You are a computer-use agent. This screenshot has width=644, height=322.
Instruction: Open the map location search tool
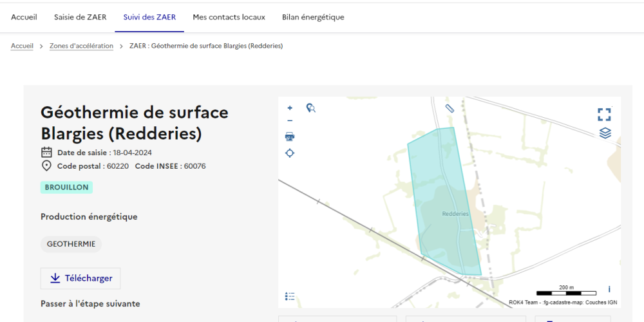(311, 108)
